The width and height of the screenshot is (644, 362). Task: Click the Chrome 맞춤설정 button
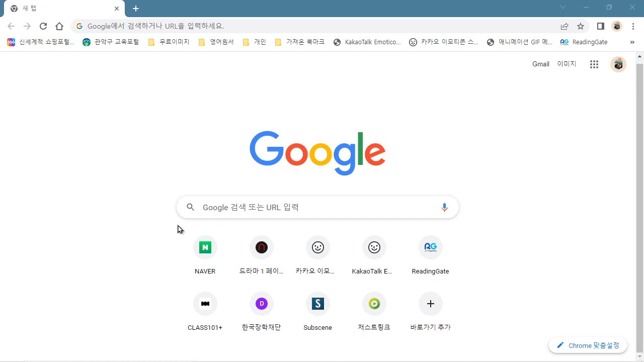(x=588, y=345)
